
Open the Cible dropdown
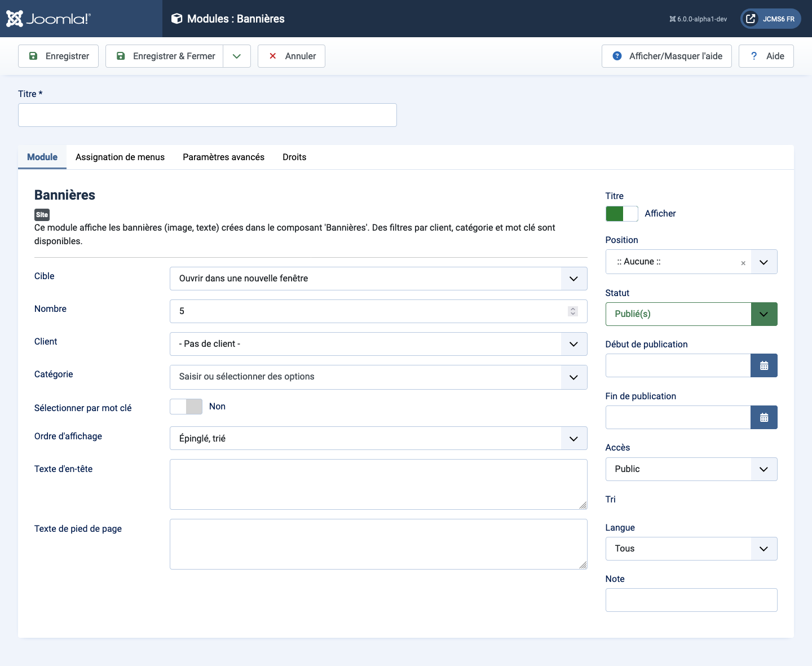(x=378, y=279)
